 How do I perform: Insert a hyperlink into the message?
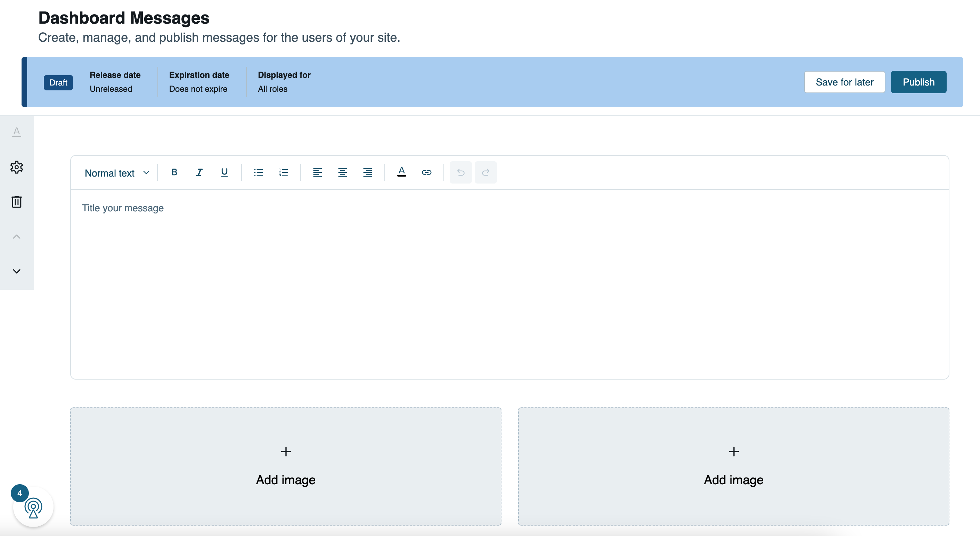[x=426, y=172]
